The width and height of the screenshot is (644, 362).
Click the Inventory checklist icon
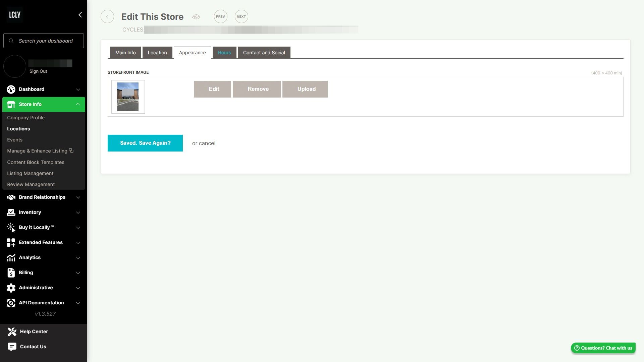click(11, 213)
